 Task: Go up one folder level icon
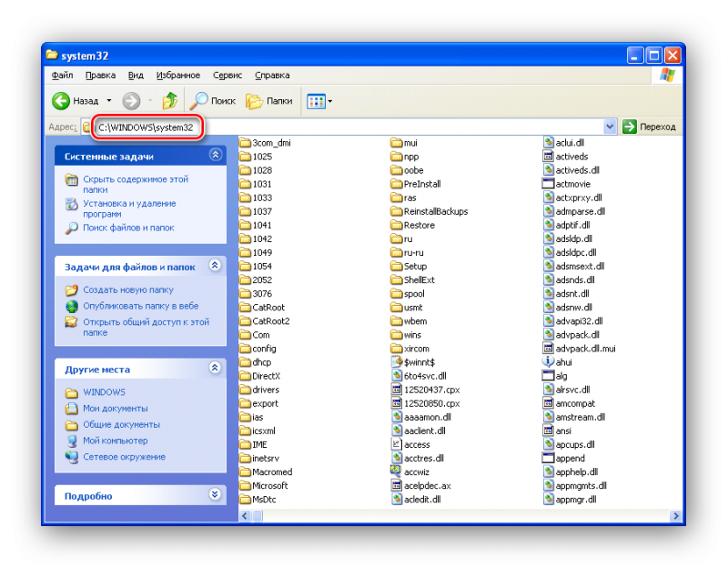pos(170,101)
